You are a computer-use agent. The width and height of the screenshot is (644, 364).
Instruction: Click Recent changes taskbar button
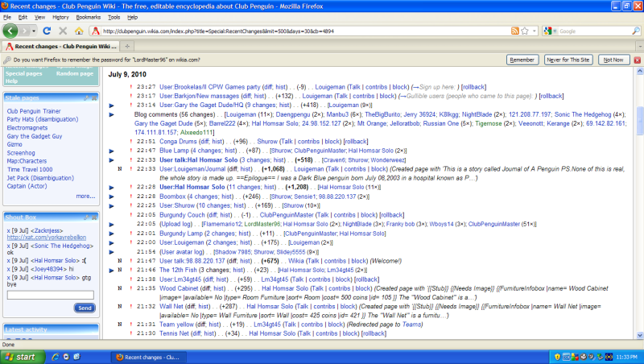149,358
